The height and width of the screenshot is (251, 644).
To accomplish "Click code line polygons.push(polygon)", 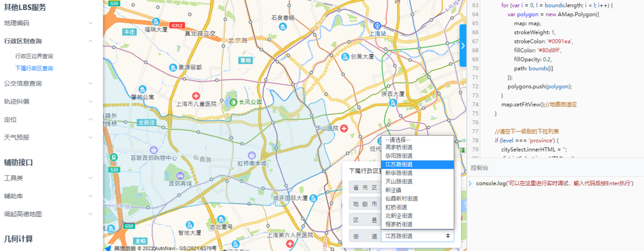I will [x=539, y=87].
